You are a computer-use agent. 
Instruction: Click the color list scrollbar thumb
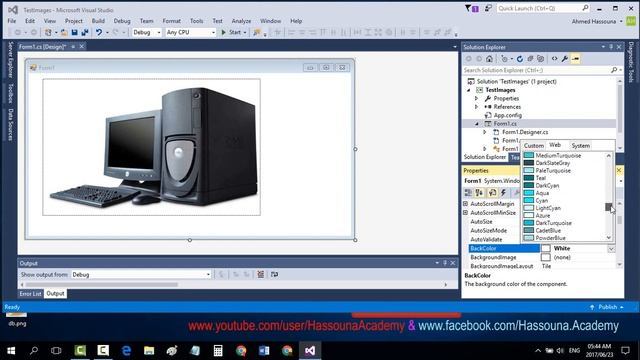(x=608, y=207)
